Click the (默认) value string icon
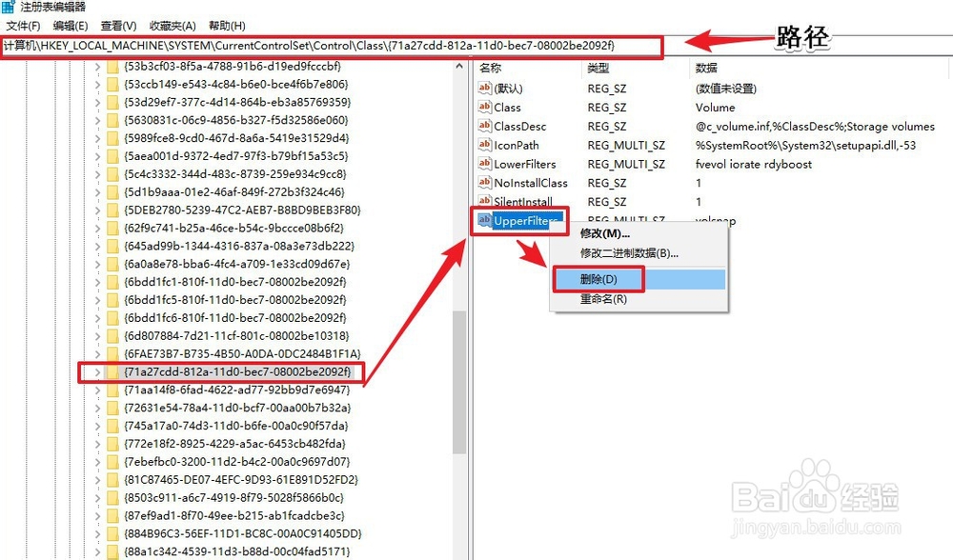The image size is (953, 560). (x=484, y=88)
